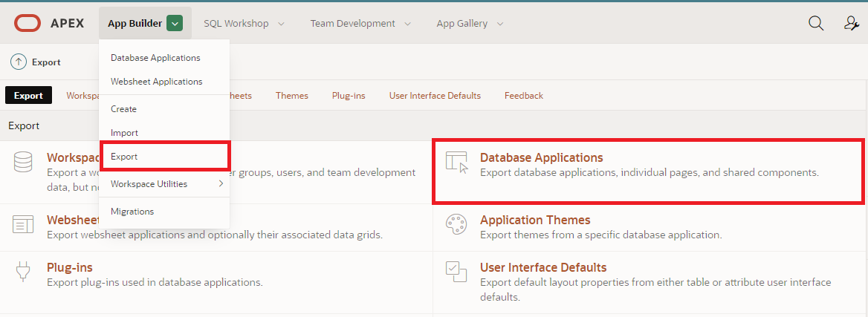
Task: Open the Plug-ins export link
Action: [70, 268]
